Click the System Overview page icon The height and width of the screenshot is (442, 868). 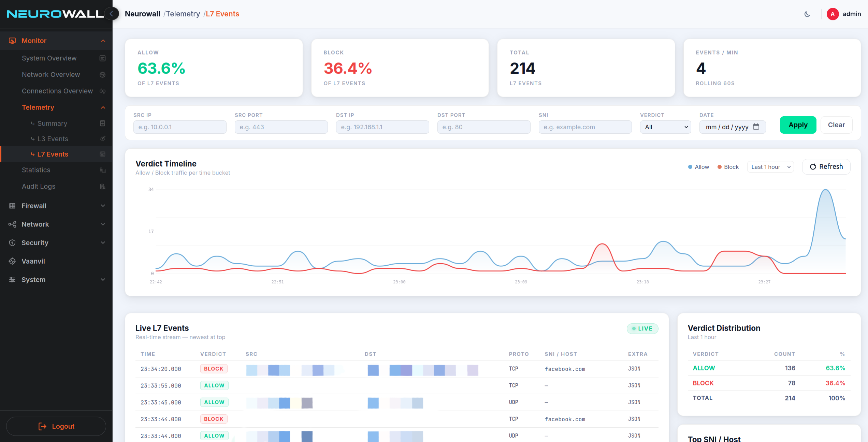pyautogui.click(x=102, y=58)
